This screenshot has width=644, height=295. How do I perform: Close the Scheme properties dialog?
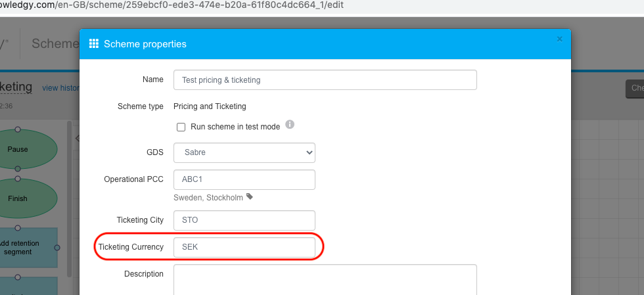click(560, 39)
